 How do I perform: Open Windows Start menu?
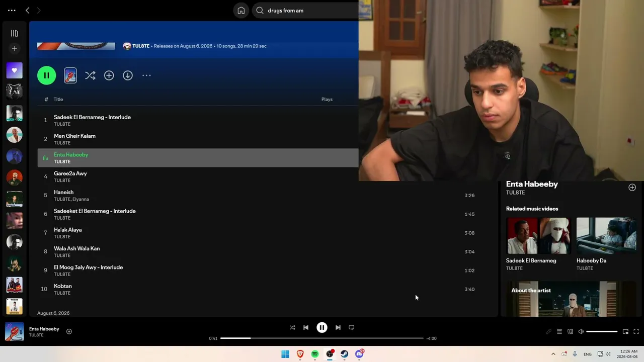coord(285,354)
